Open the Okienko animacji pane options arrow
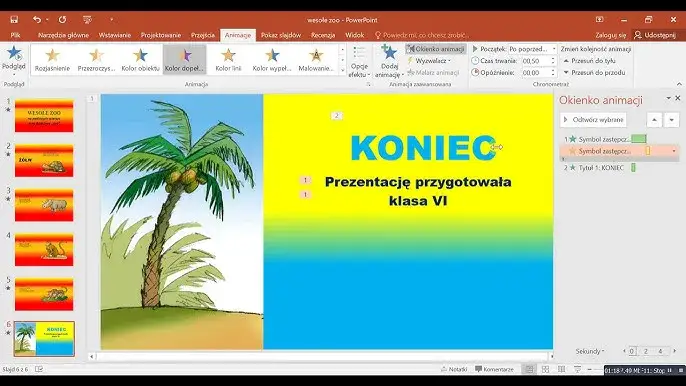 coord(668,98)
